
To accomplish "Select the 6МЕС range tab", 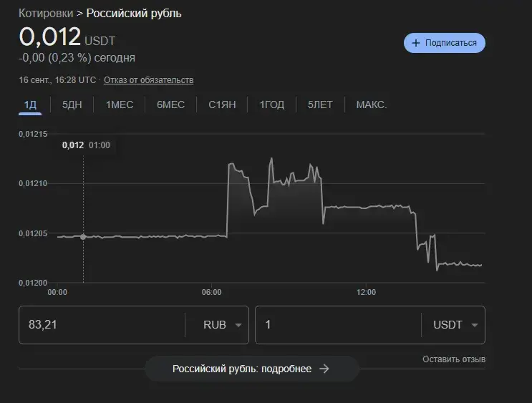I will point(170,105).
